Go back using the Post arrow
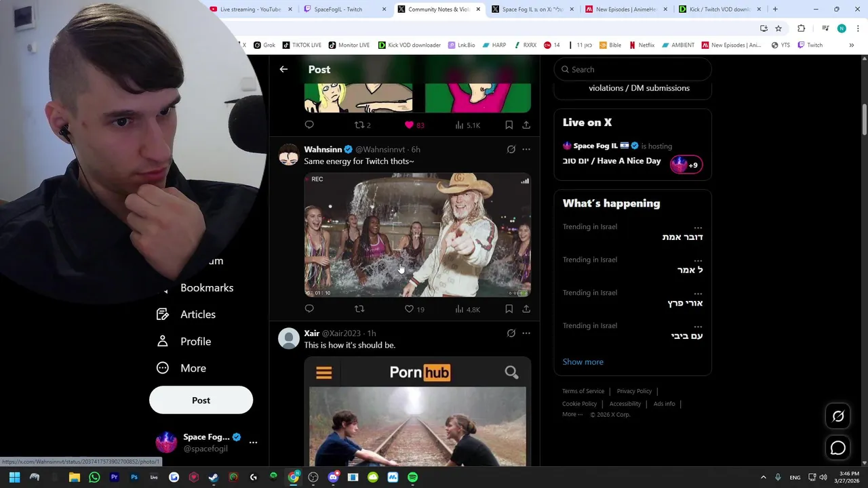 pos(283,69)
